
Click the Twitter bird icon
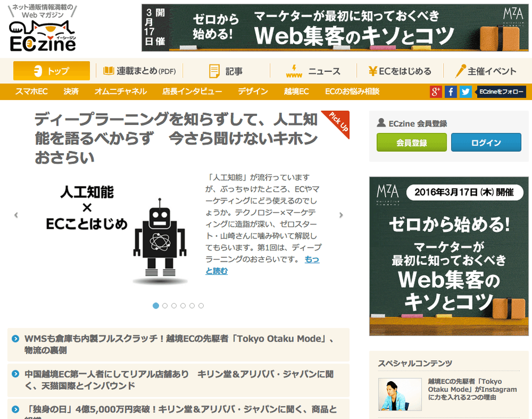[465, 91]
